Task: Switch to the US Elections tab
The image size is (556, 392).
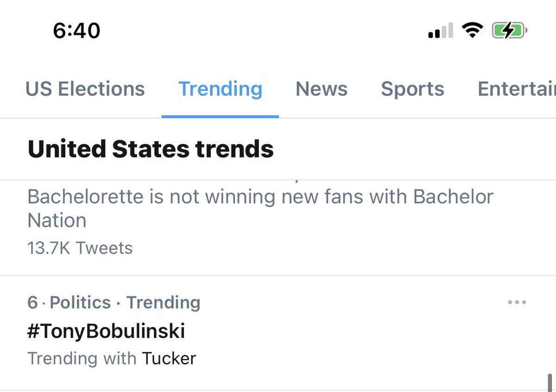Action: pos(85,89)
